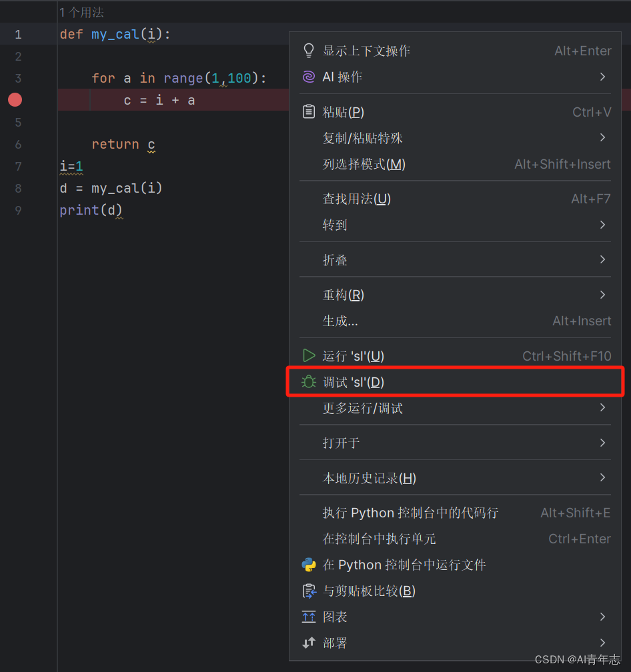Click the clipboard paste icon

point(309,112)
